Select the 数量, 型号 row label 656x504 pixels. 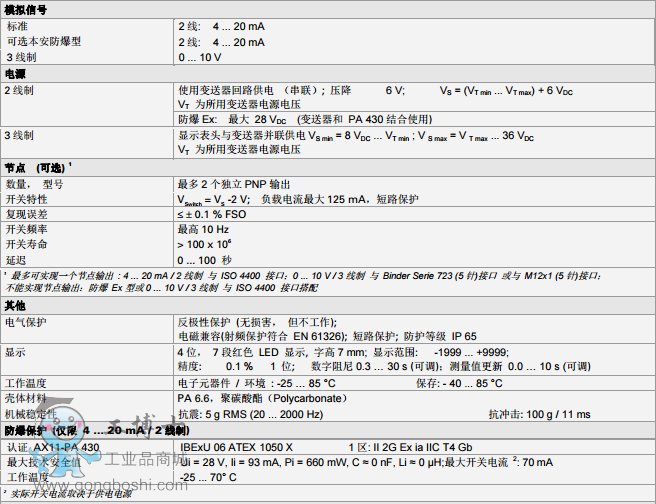pos(35,184)
